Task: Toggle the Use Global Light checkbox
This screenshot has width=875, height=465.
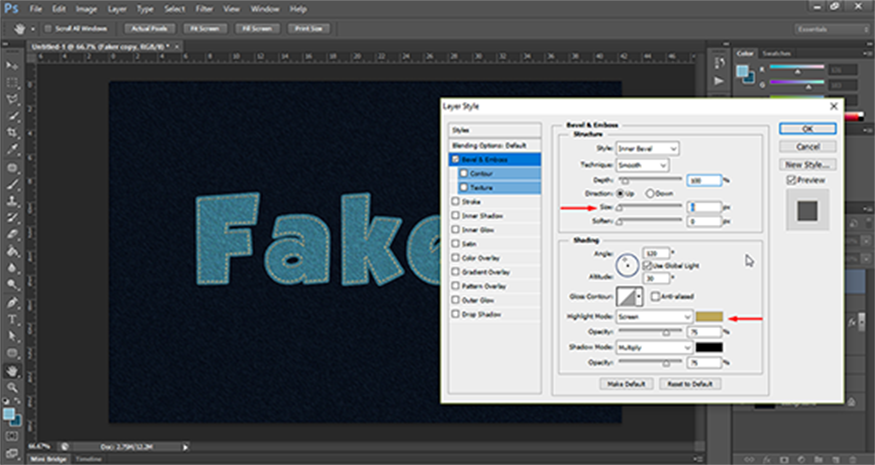Action: coord(647,266)
